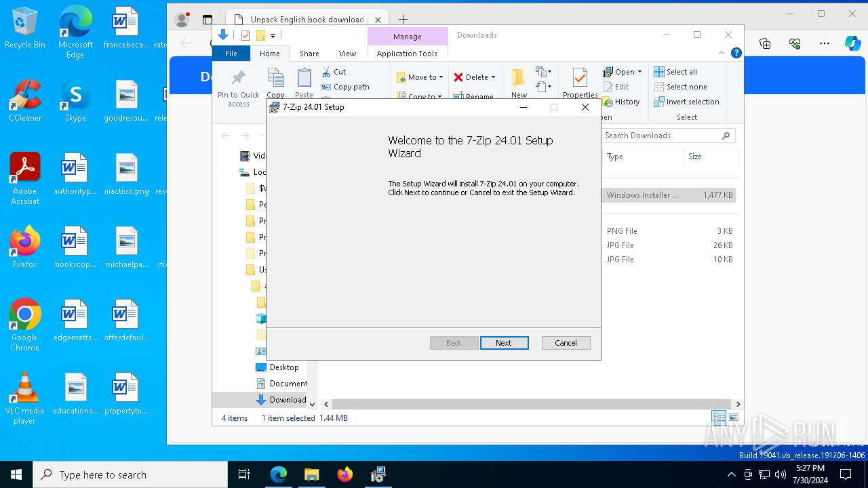Open the Delete dropdown in ribbon

[x=475, y=77]
